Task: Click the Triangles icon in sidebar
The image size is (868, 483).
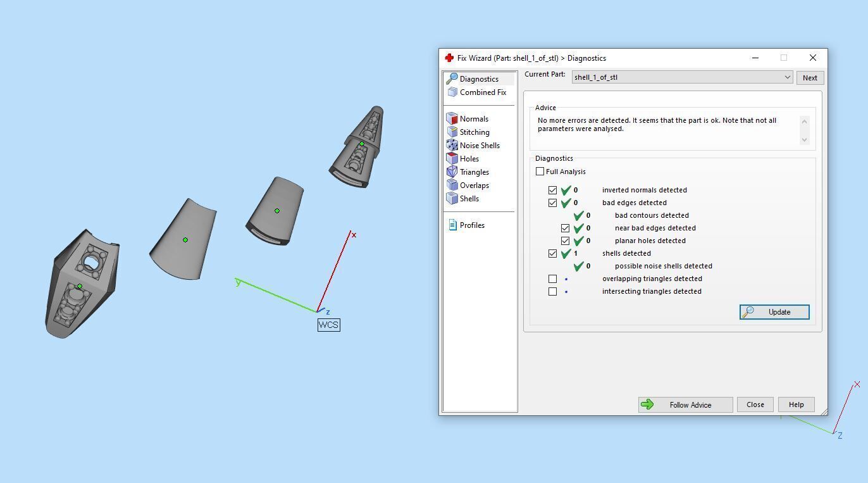Action: (452, 172)
